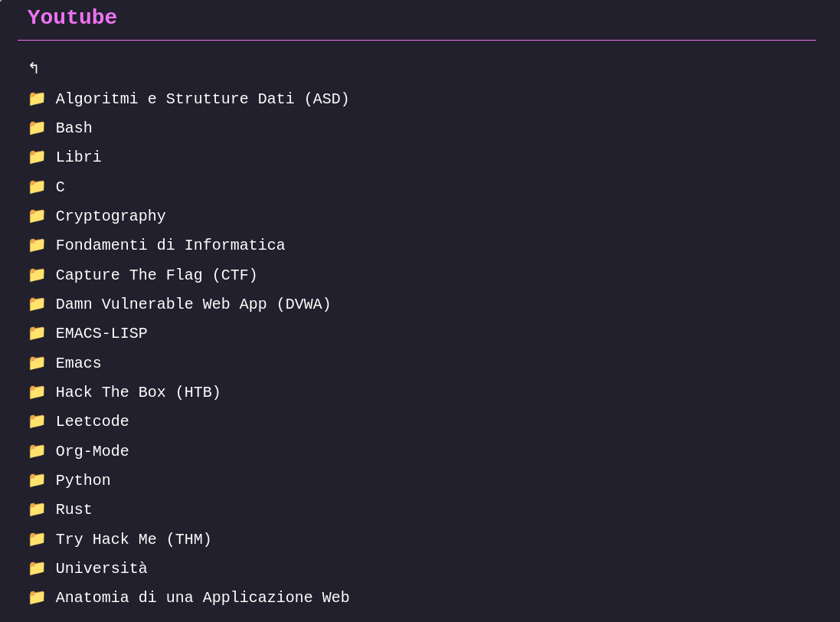Click folder icon beside Algoritmi e Strutture Dati
840x622 pixels.
click(x=37, y=99)
